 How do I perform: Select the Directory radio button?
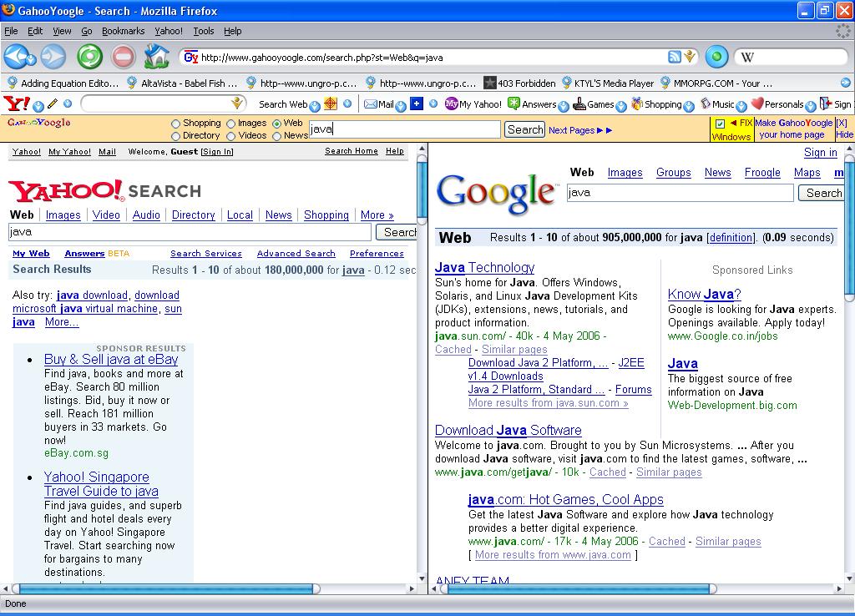point(175,136)
